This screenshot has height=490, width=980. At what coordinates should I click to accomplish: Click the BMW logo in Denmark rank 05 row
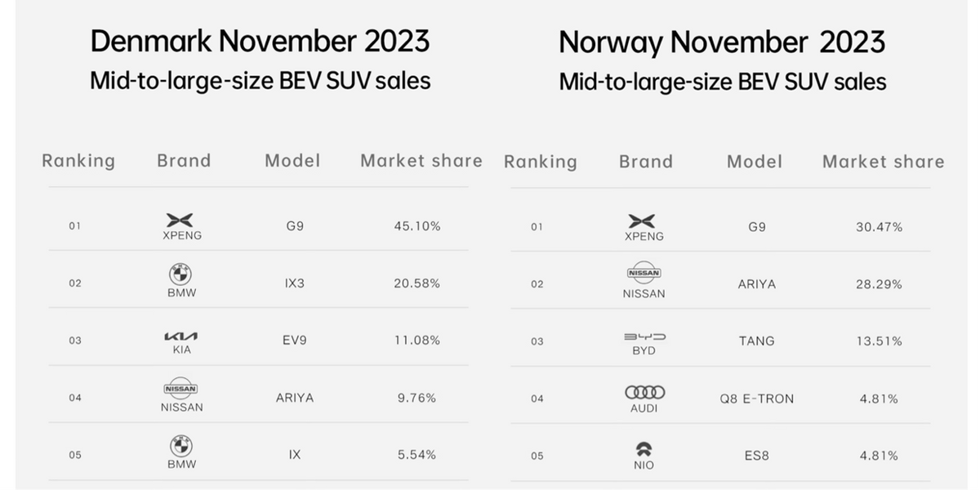pyautogui.click(x=180, y=445)
